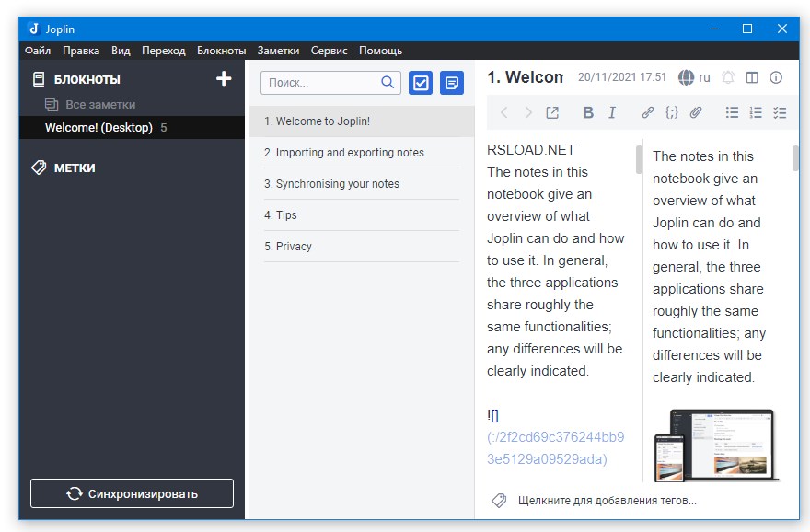
Task: Open the Файл menu
Action: (x=38, y=51)
